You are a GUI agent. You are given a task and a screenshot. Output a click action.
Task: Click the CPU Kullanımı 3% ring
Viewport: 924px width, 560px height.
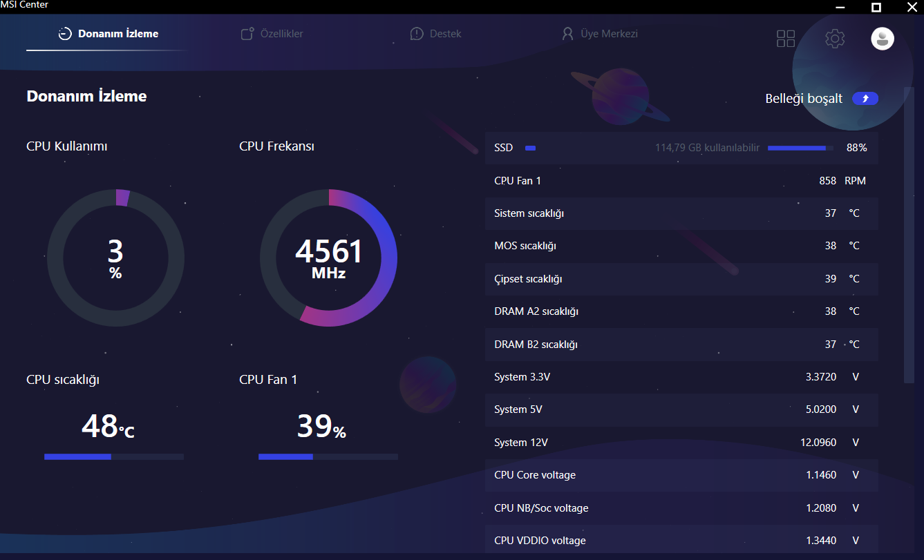[x=115, y=258]
